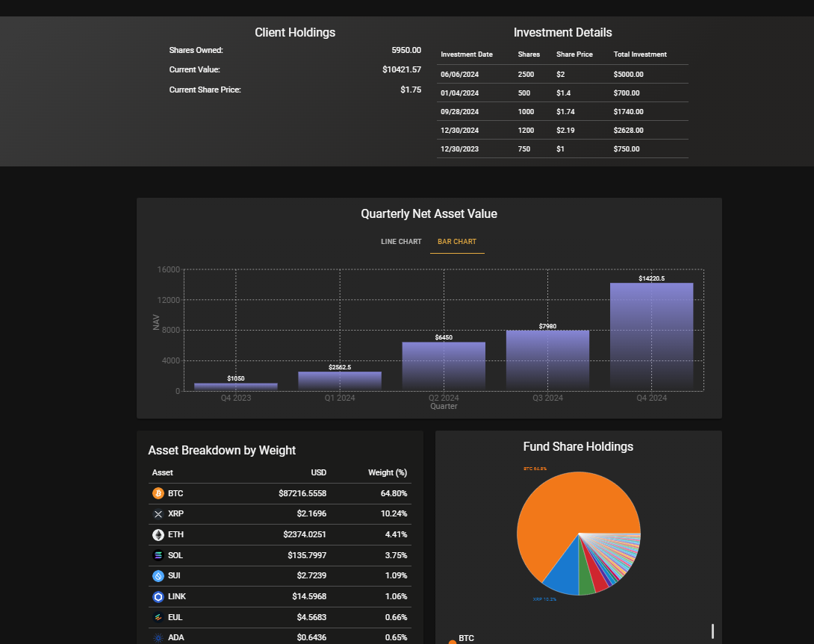Click the Share Price column header
Viewport: 814px width, 644px height.
pyautogui.click(x=575, y=54)
